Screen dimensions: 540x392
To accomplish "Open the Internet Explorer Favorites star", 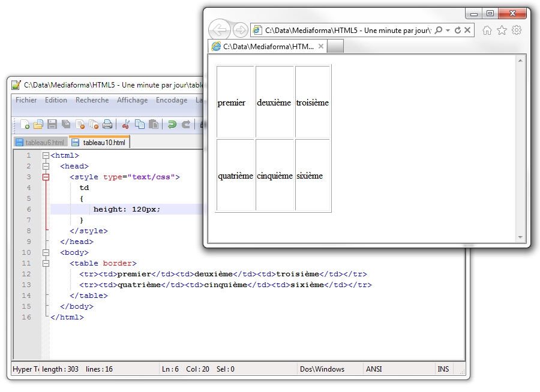I will point(502,30).
